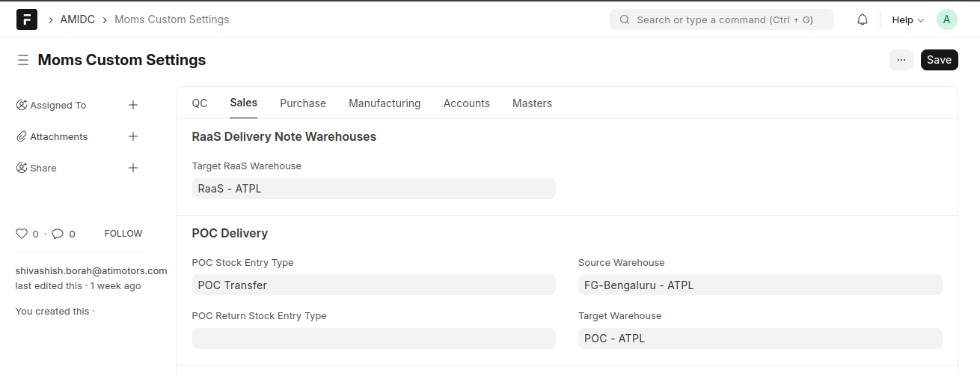Select the Accounts tab
The height and width of the screenshot is (376, 980).
tap(466, 103)
